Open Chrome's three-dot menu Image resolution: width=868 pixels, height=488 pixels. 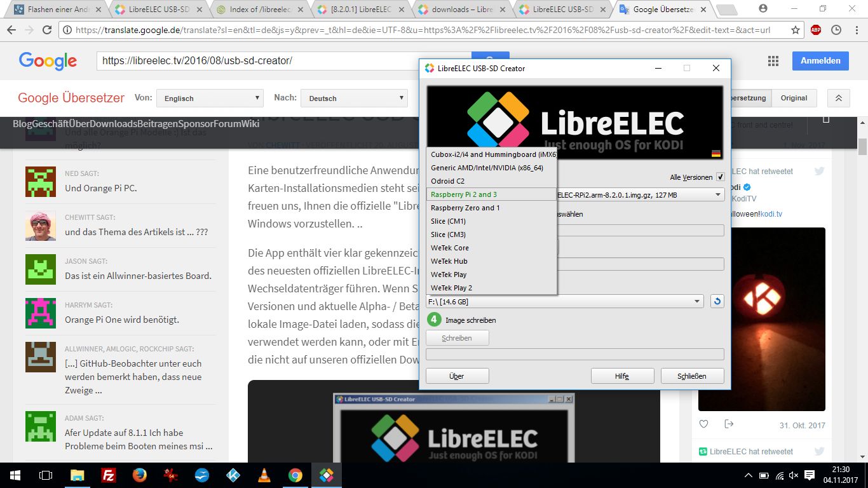tap(855, 30)
